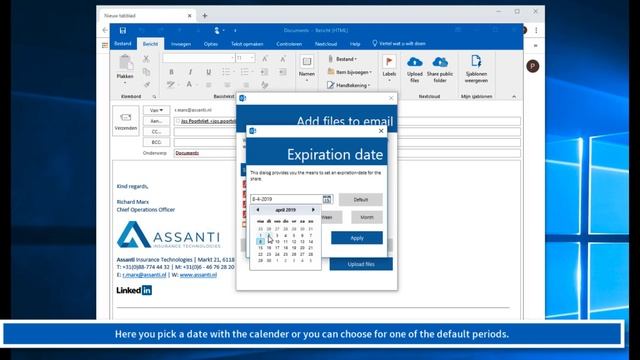The height and width of the screenshot is (360, 640).
Task: Open the font size combo box
Action: point(245,58)
